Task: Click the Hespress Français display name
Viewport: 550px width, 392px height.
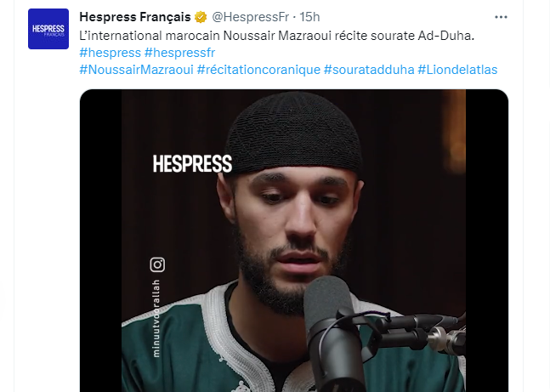Action: point(135,17)
